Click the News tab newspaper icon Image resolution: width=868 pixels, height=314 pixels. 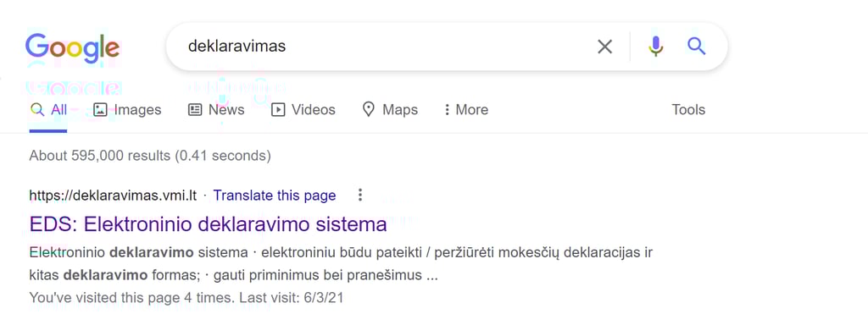(x=196, y=109)
